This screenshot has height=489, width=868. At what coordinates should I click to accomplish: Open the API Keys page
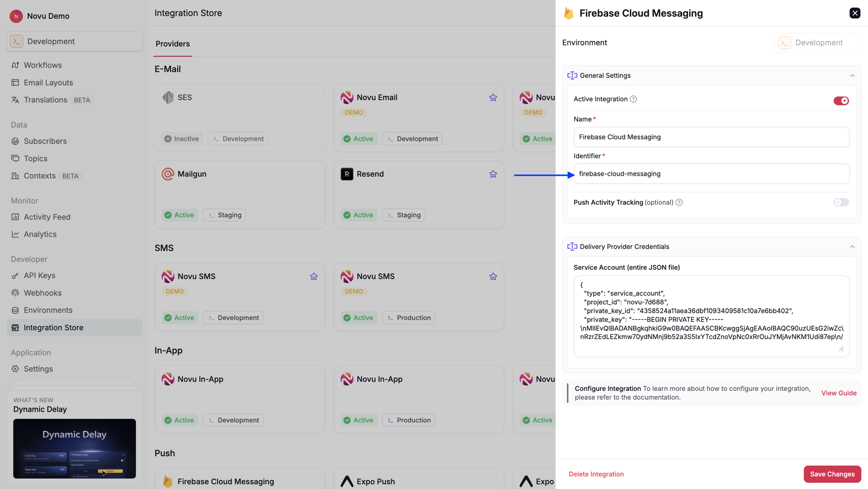40,276
